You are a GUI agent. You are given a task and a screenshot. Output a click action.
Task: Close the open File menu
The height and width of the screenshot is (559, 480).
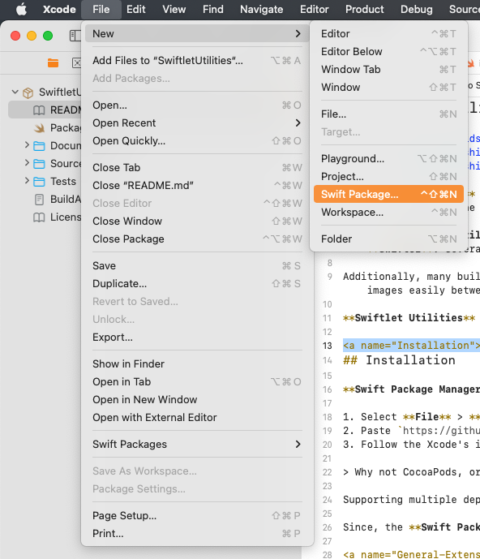(101, 9)
